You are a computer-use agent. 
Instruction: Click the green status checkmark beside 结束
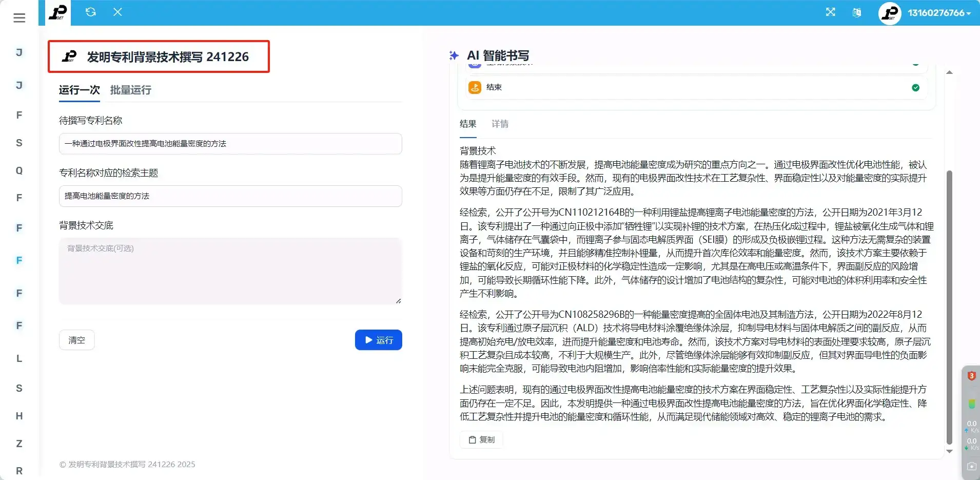point(916,88)
